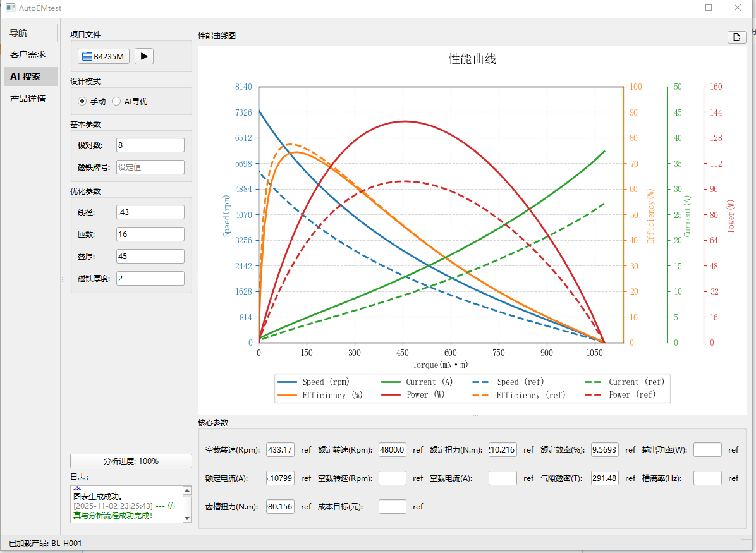Select the AI 搜索 sidebar tab

(25, 76)
